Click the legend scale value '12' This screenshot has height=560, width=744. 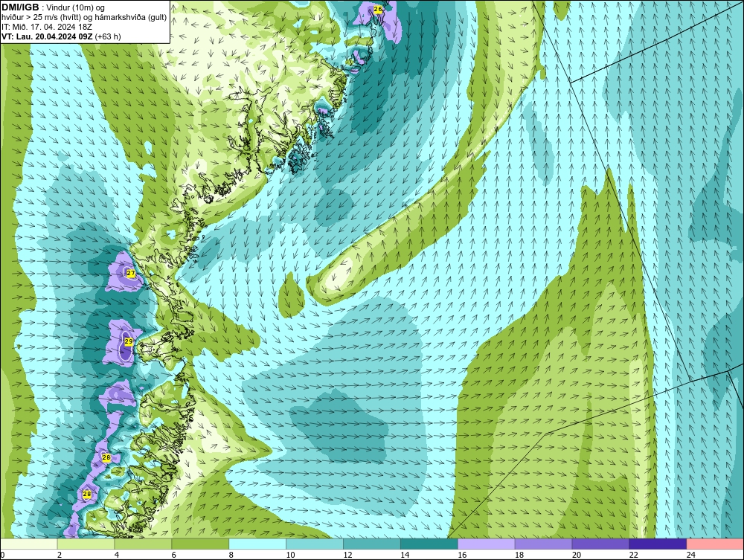(x=347, y=555)
